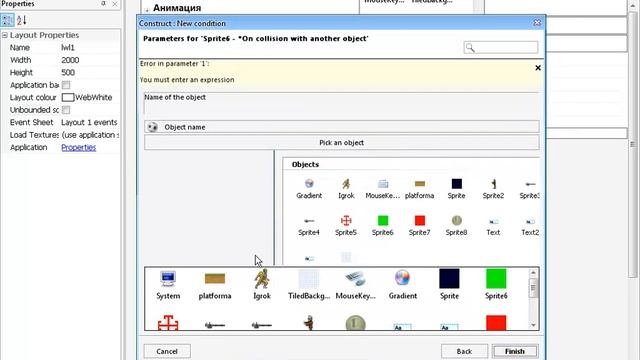Choose TiledBackg... in the bottom object picker

pyautogui.click(x=309, y=285)
